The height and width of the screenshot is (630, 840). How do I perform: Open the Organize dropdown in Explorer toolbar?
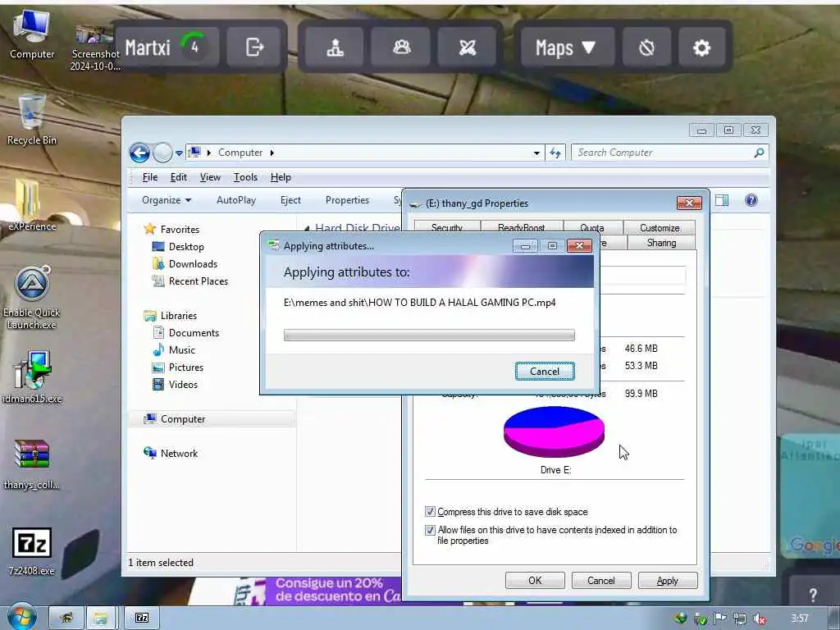click(166, 200)
